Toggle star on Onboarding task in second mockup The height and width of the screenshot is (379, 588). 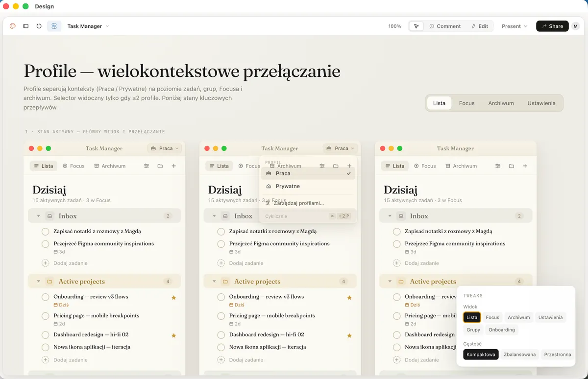pos(349,297)
